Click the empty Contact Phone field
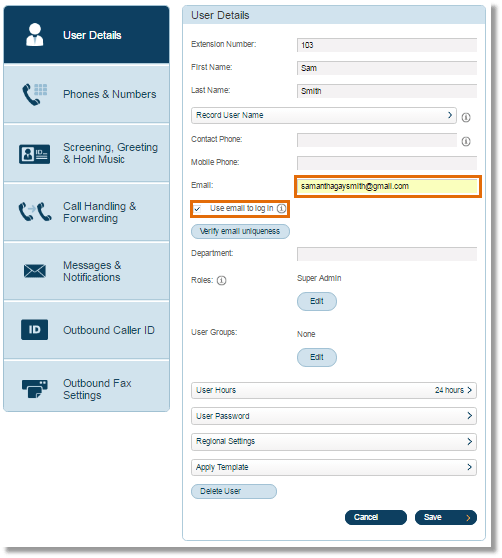Image resolution: width=502 pixels, height=558 pixels. pos(377,140)
